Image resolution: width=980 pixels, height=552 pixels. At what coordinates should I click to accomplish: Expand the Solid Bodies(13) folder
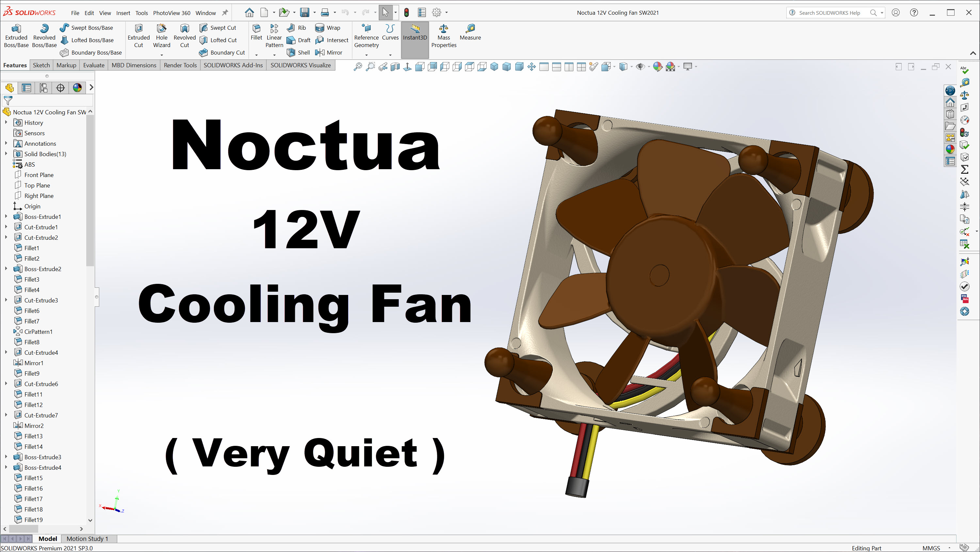pyautogui.click(x=6, y=154)
